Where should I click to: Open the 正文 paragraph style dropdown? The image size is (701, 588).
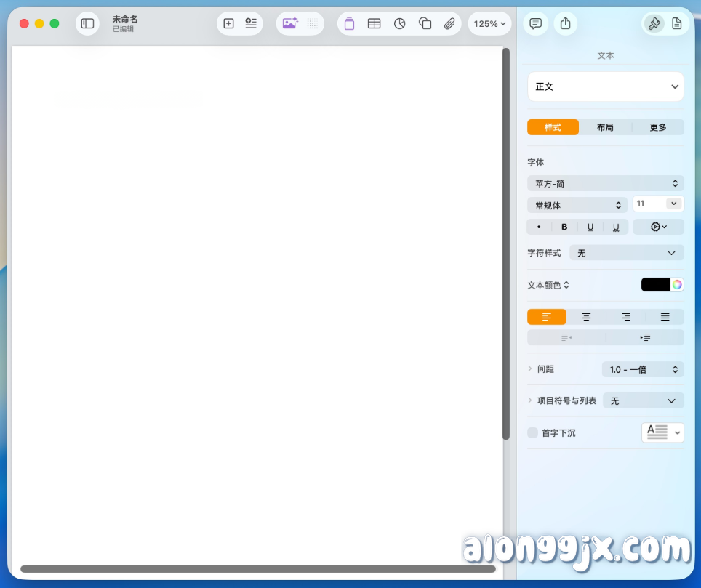(x=605, y=86)
